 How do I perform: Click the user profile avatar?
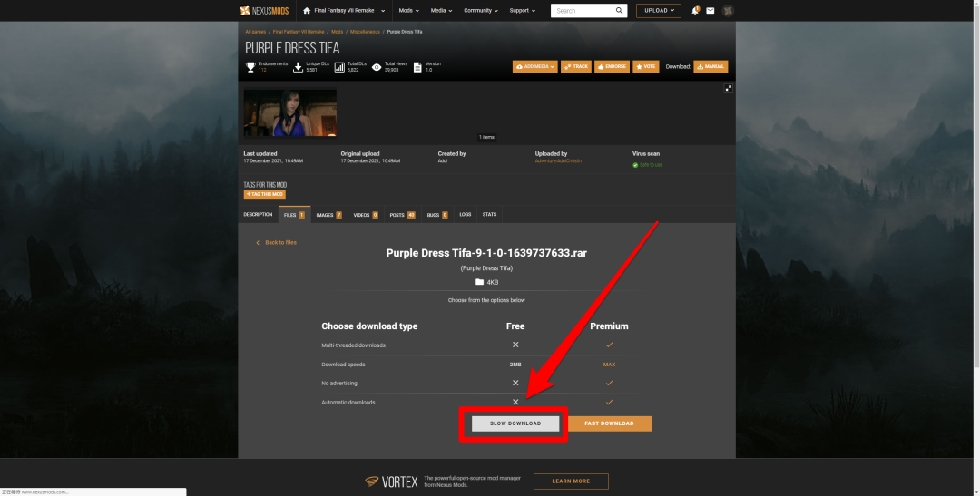[x=728, y=11]
